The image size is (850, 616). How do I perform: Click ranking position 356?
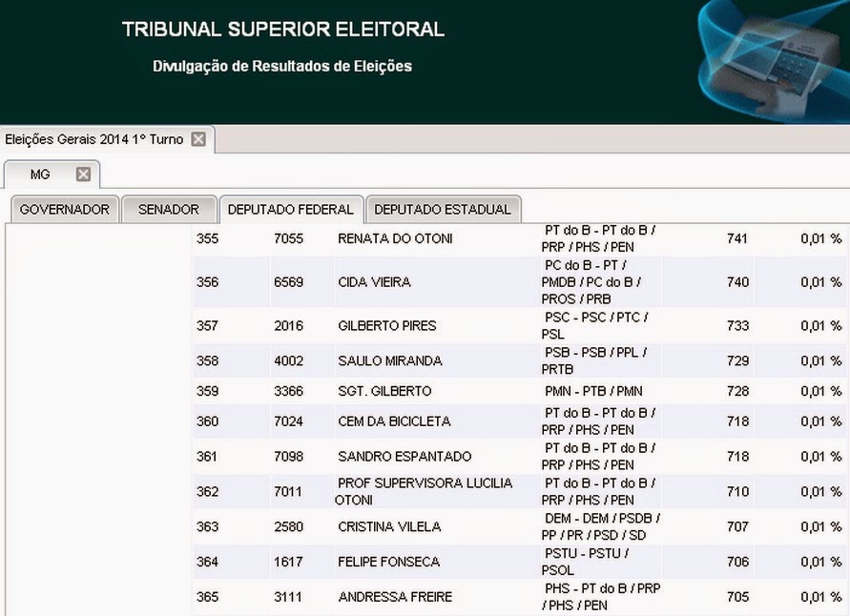[207, 282]
